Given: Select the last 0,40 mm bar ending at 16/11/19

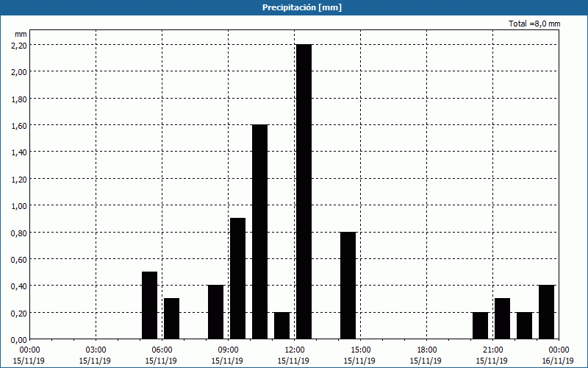Looking at the screenshot, I should [x=546, y=312].
